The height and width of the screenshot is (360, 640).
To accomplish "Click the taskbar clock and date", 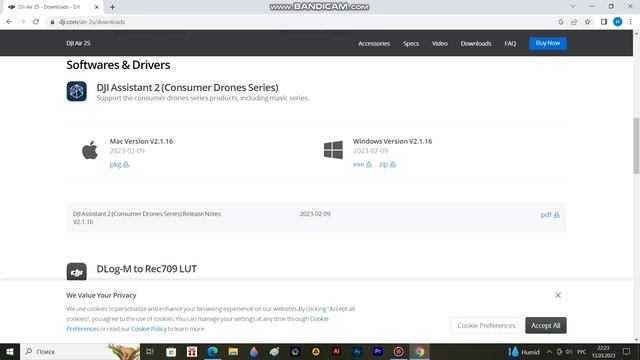I will [x=603, y=351].
